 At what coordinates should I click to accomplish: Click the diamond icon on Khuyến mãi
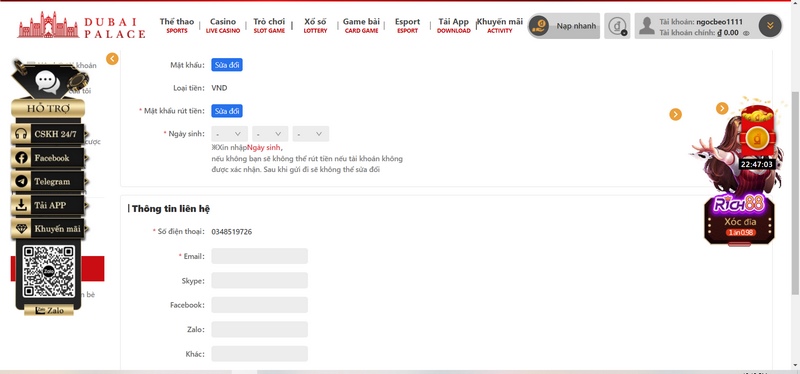21,229
